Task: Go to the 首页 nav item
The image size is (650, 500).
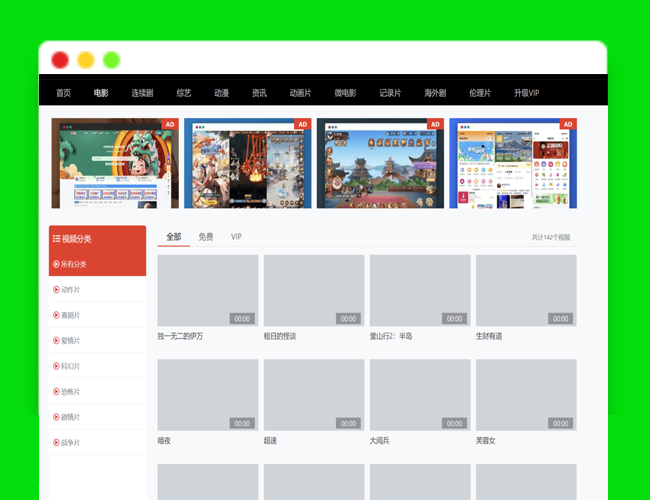Action: pos(63,93)
